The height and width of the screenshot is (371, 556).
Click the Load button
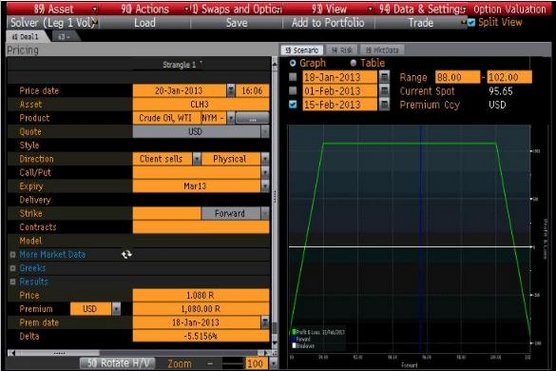[145, 23]
